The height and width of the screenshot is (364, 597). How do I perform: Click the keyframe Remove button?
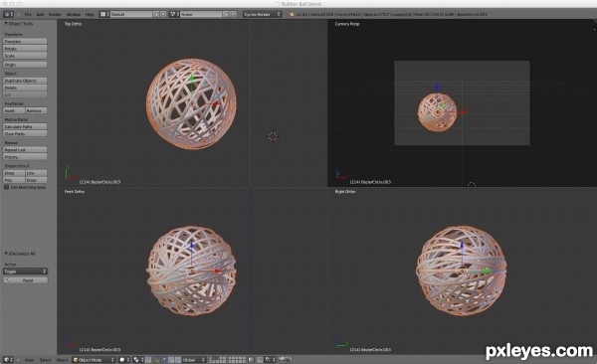(x=36, y=110)
